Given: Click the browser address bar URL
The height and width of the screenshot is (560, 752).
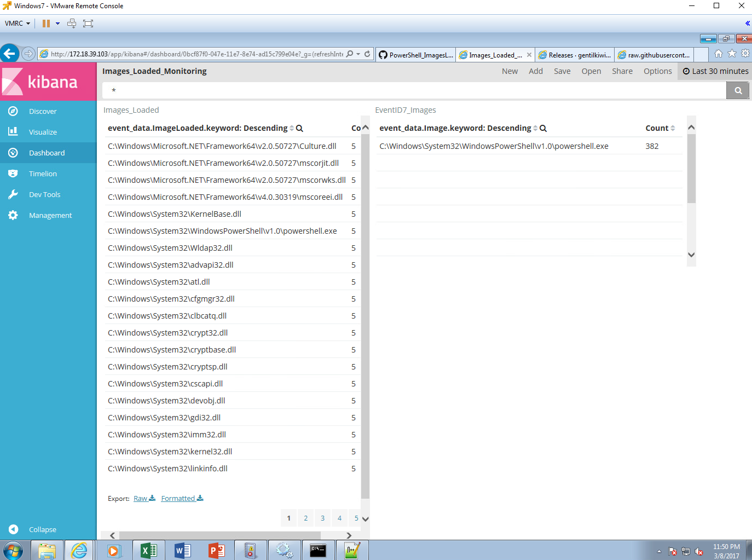Looking at the screenshot, I should coord(197,54).
